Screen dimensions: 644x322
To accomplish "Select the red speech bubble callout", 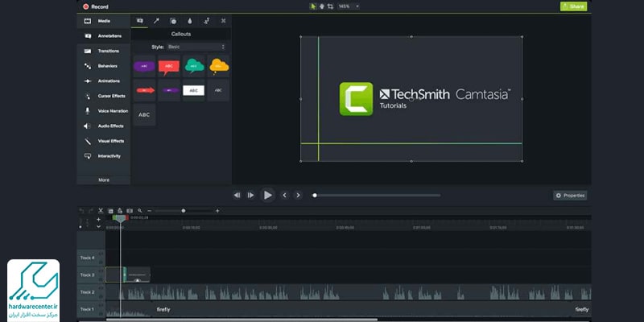I will (x=169, y=66).
